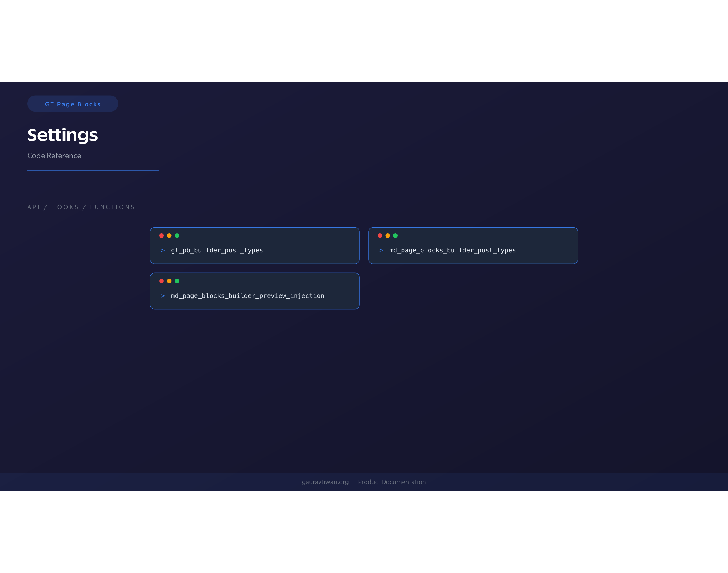The width and height of the screenshot is (728, 573).
Task: Click green dot on preview_injection card
Action: click(177, 281)
